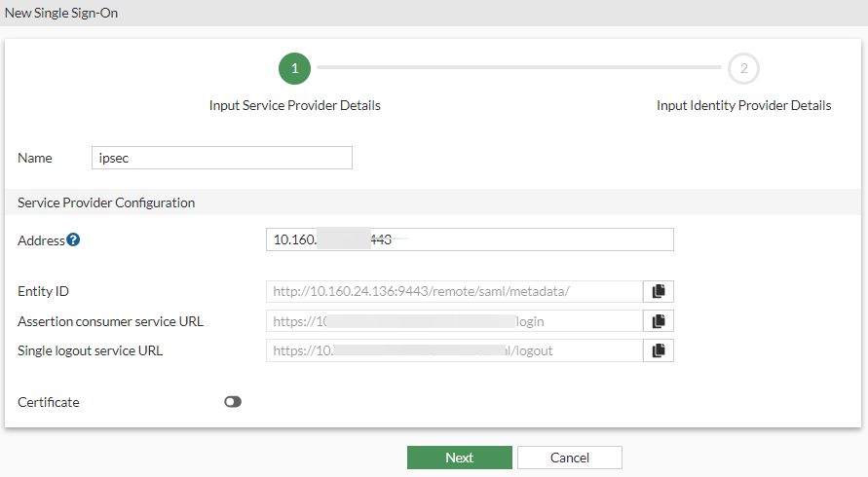
Task: Click the Service Provider Configuration section header
Action: click(x=106, y=202)
